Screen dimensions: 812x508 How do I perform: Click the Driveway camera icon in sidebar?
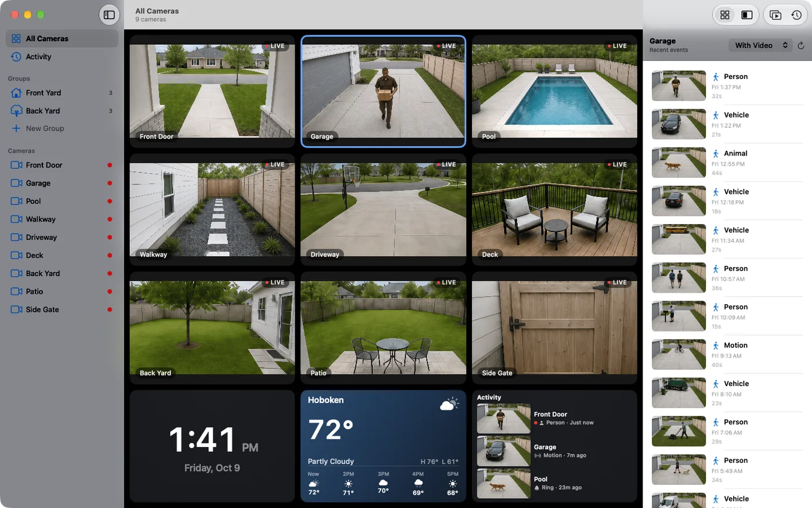coord(16,237)
